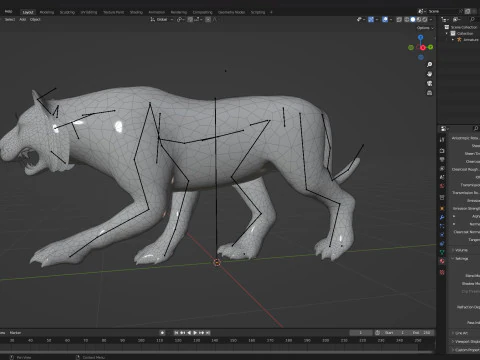Screen dimensions: 480x360
Task: Toggle proportional editing in header
Action: pyautogui.click(x=208, y=20)
